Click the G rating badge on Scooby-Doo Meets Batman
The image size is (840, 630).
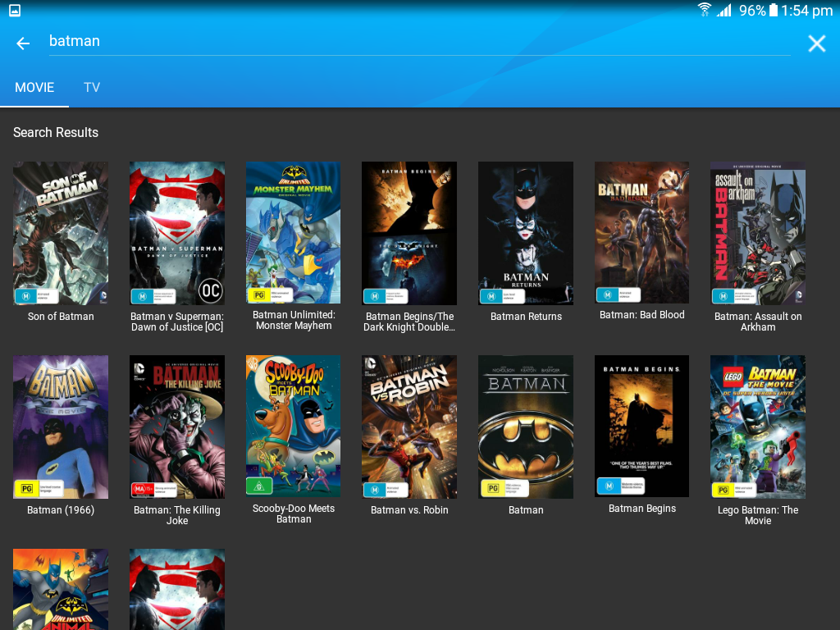[259, 486]
